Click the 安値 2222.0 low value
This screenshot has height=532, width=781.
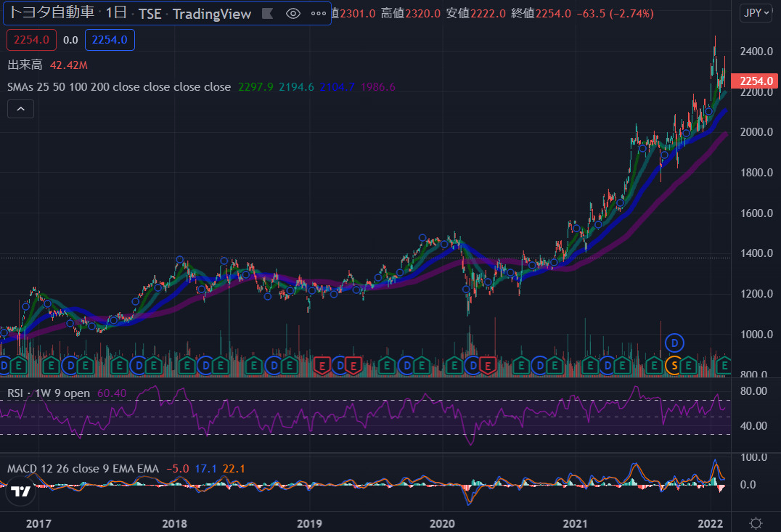point(475,14)
